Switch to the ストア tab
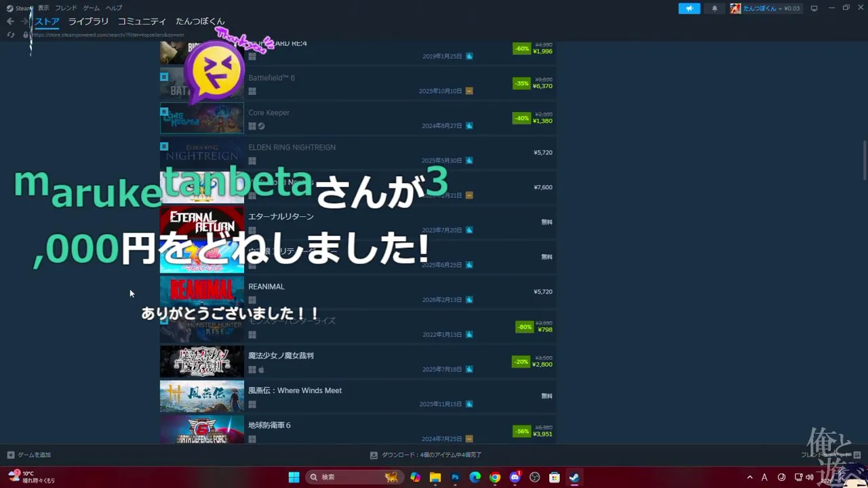Viewport: 868px width, 488px height. pos(47,22)
